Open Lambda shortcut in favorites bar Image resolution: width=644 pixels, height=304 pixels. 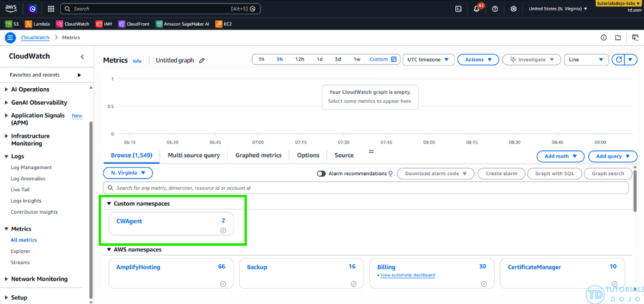click(x=37, y=25)
